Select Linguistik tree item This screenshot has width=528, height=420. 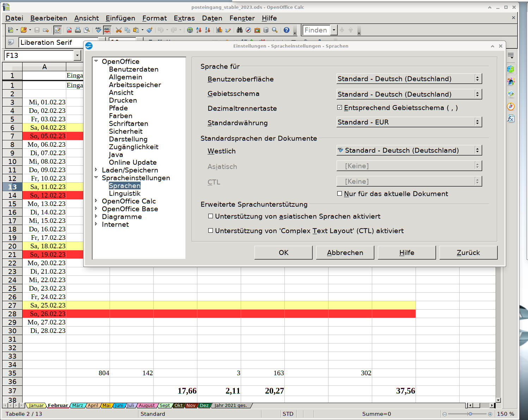coord(125,193)
